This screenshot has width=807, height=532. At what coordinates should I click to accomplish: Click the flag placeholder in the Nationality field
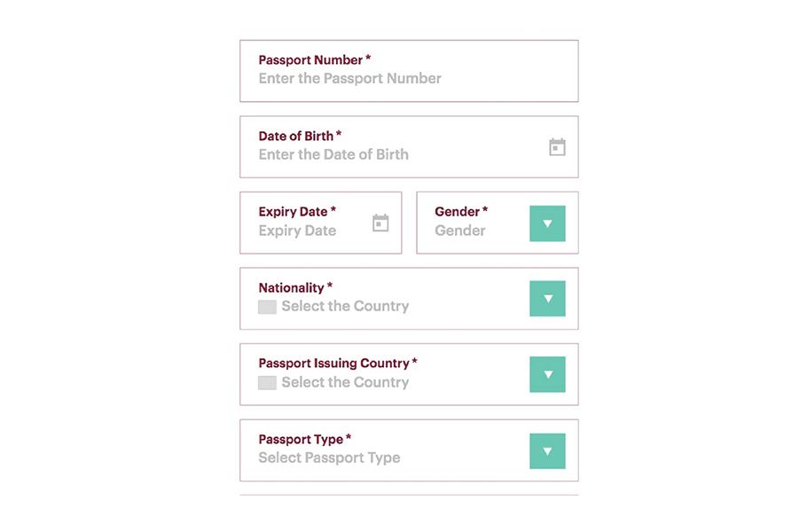tap(267, 307)
